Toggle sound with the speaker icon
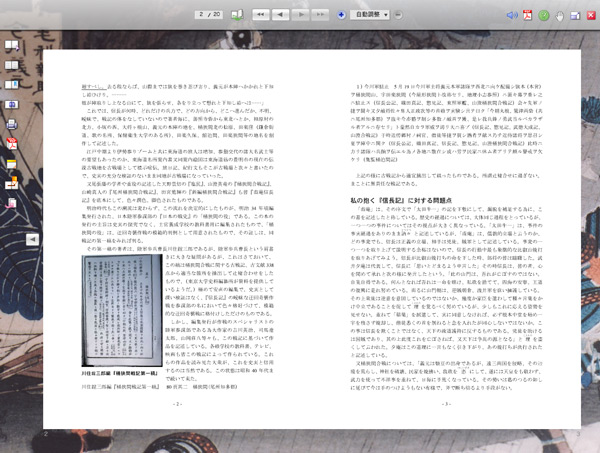 pos(511,15)
